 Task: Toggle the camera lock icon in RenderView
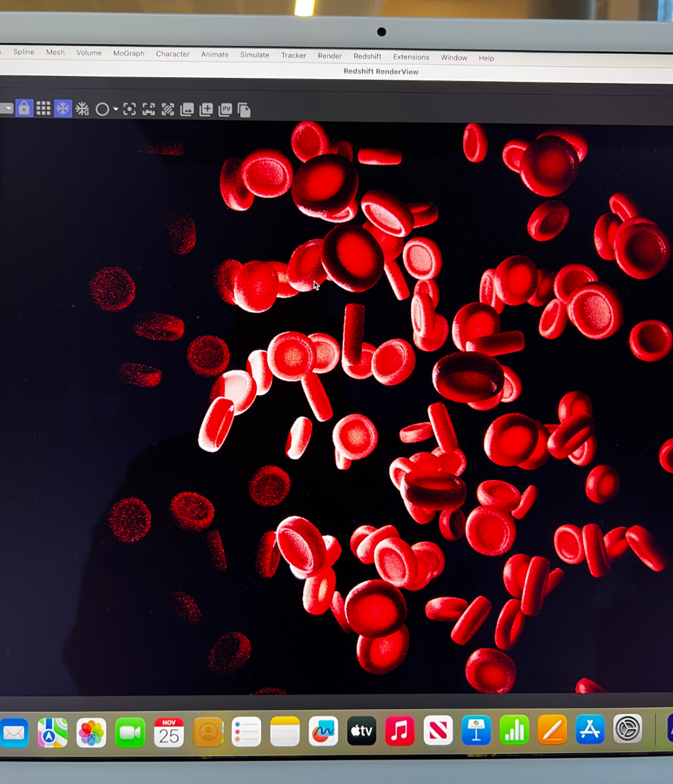24,108
